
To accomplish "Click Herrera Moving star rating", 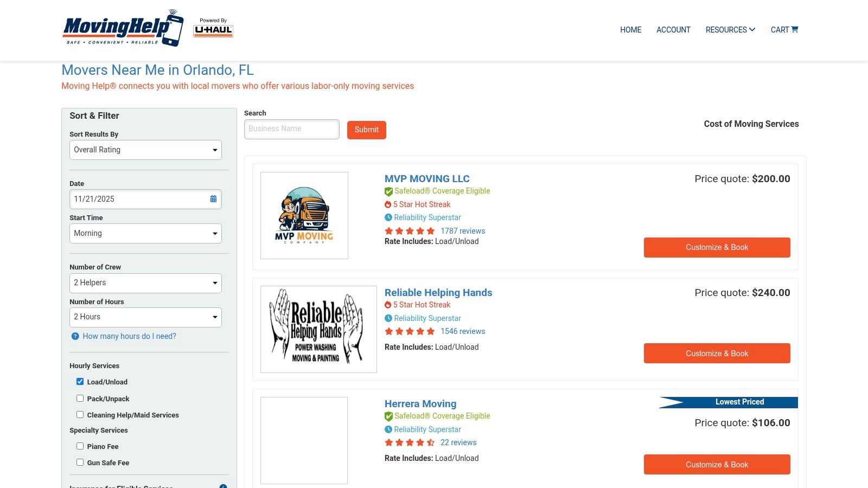I will point(410,442).
